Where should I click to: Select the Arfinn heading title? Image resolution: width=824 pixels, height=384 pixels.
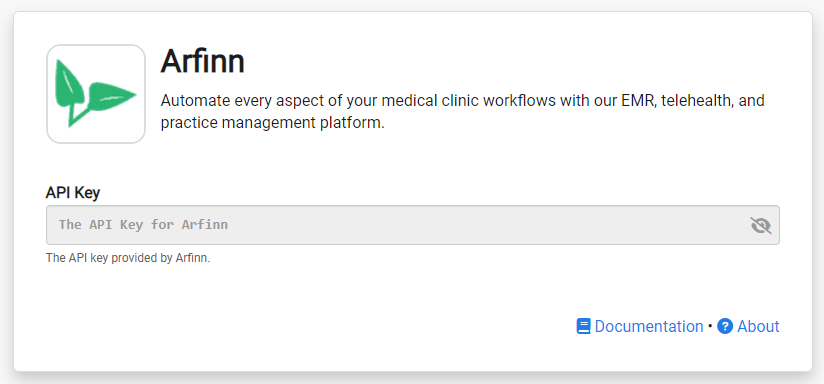202,61
